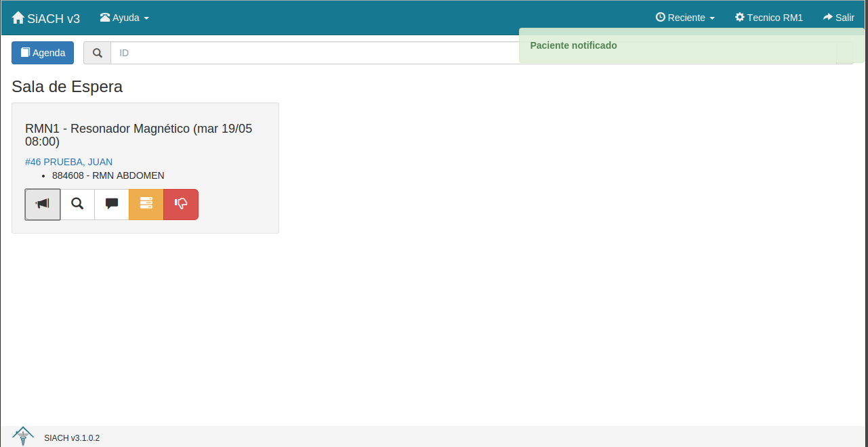The width and height of the screenshot is (868, 447).
Task: Open patient link #46 PRUEBA, JUAN
Action: (68, 162)
